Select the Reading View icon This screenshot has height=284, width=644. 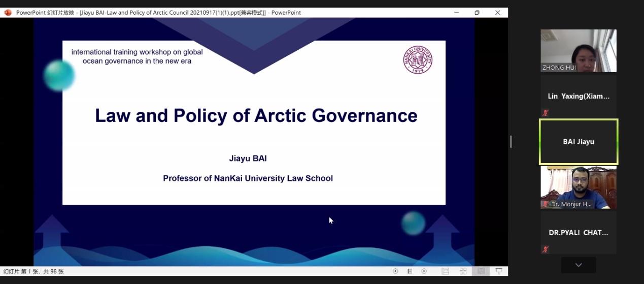coord(481,271)
